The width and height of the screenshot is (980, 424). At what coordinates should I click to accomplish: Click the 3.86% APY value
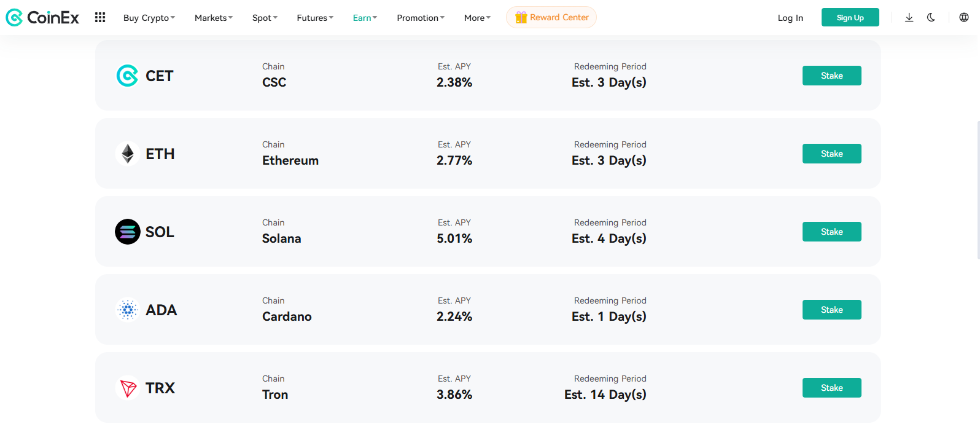click(454, 395)
